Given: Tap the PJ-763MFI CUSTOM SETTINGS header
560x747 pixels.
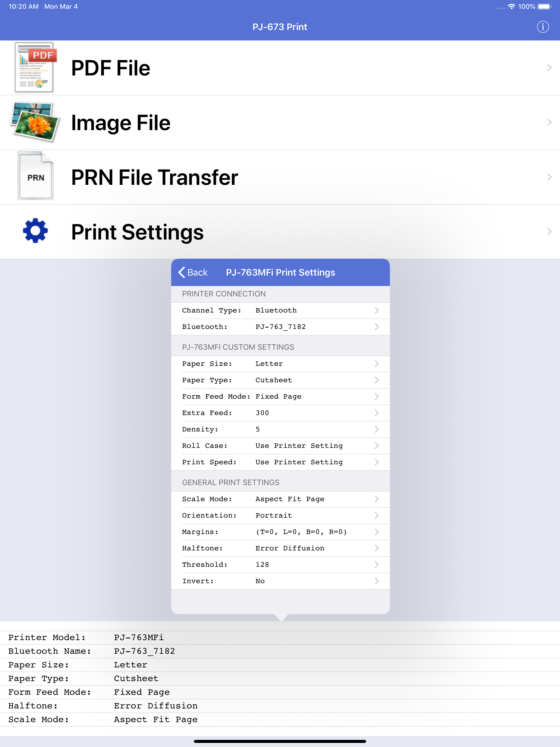Looking at the screenshot, I should (x=238, y=347).
